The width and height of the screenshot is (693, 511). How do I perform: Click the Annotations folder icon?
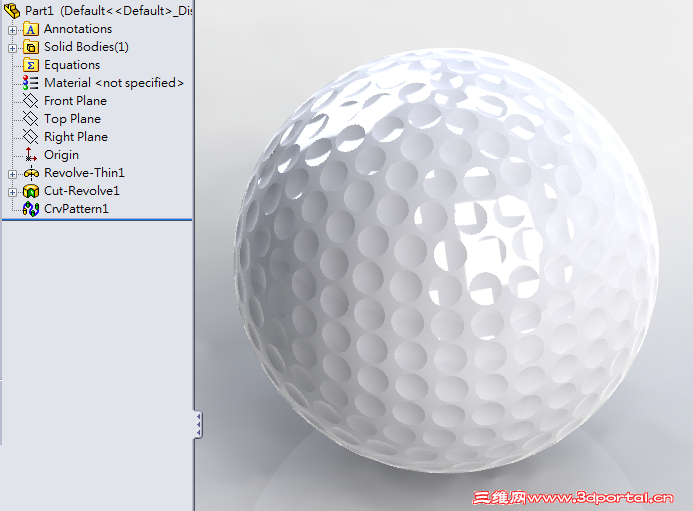click(x=30, y=29)
